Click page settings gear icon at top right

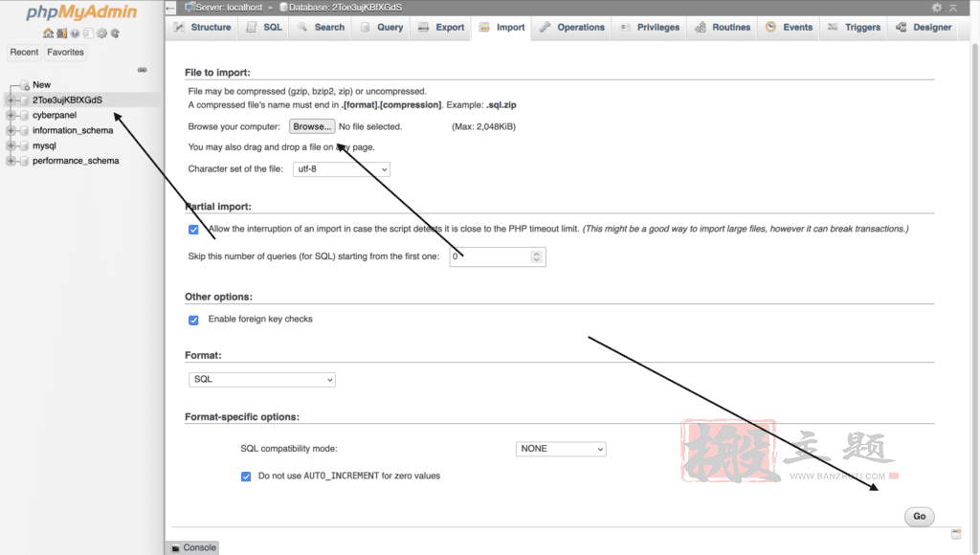tap(936, 8)
